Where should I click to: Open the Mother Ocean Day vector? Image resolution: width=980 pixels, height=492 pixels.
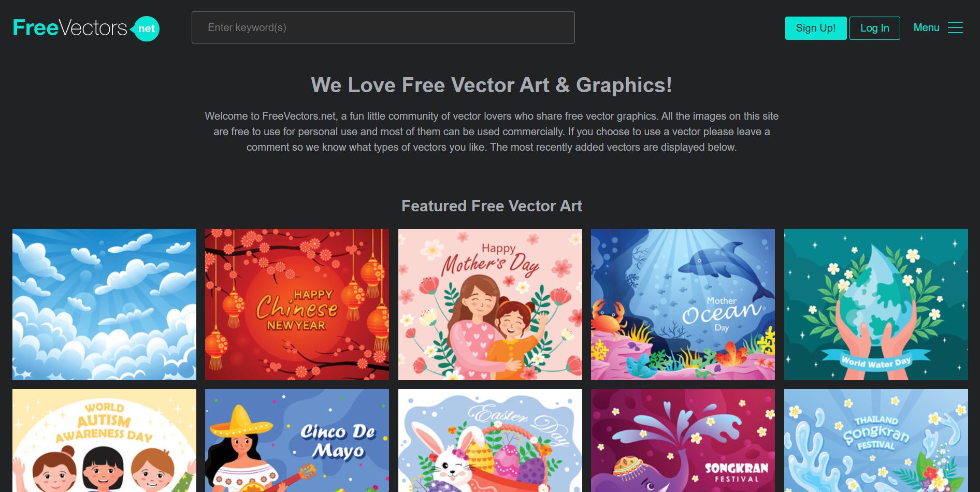683,305
